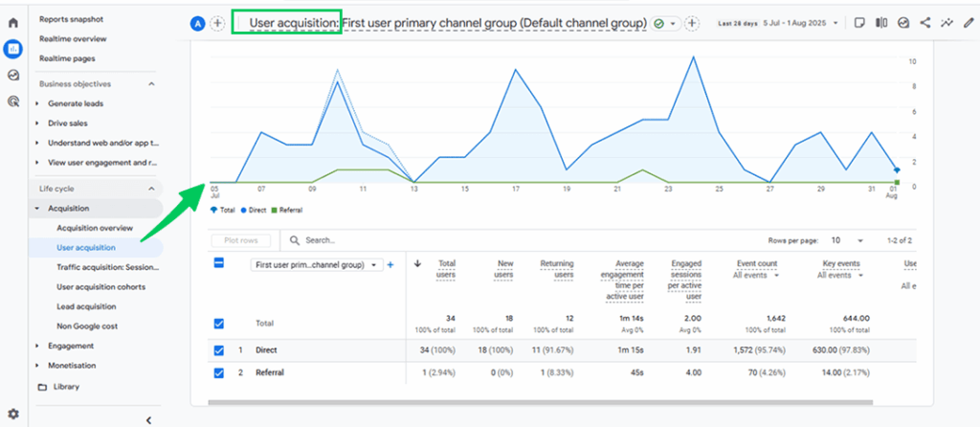Uncheck the Direct row checkbox

219,350
